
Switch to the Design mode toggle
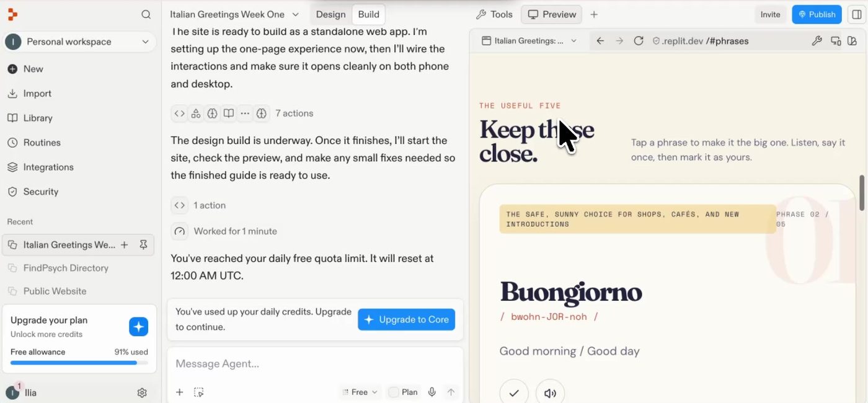330,14
